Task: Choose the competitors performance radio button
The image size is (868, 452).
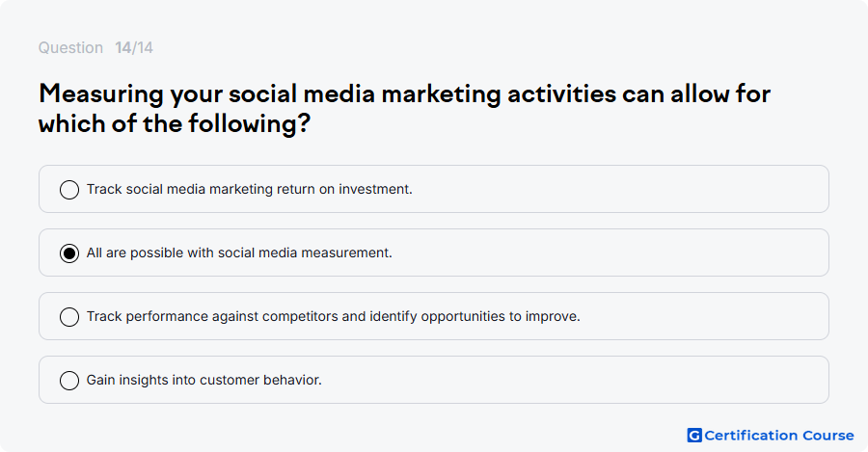Action: pos(69,316)
